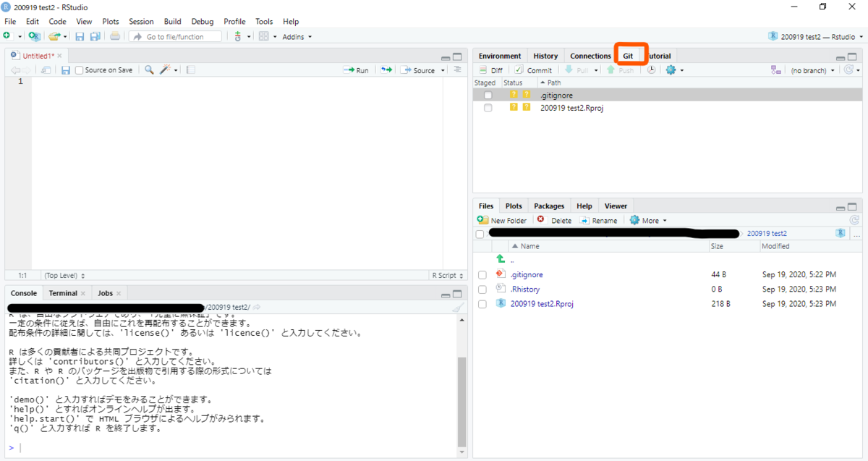Click the New File plus icon
Screen dimensions: 868x461
(x=7, y=36)
